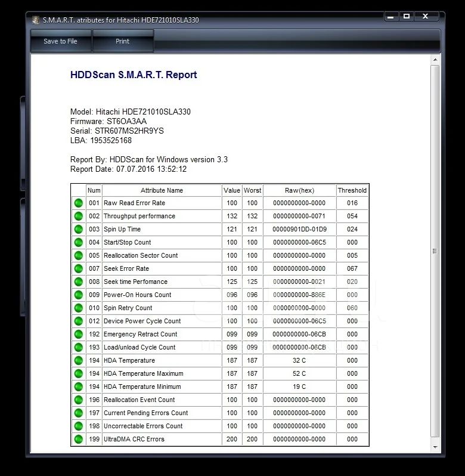The image size is (465, 476).
Task: Click the HDDScan app icon in title bar
Action: coord(36,20)
